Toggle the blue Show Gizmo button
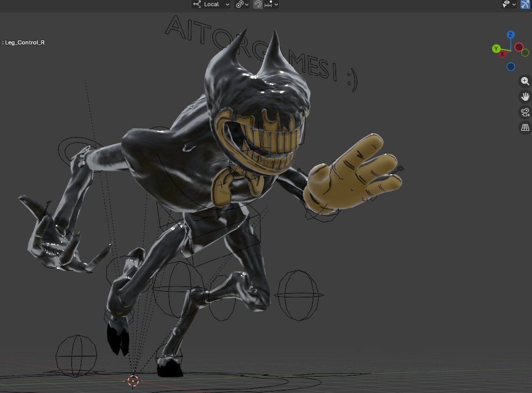This screenshot has height=393, width=532. coord(525,5)
